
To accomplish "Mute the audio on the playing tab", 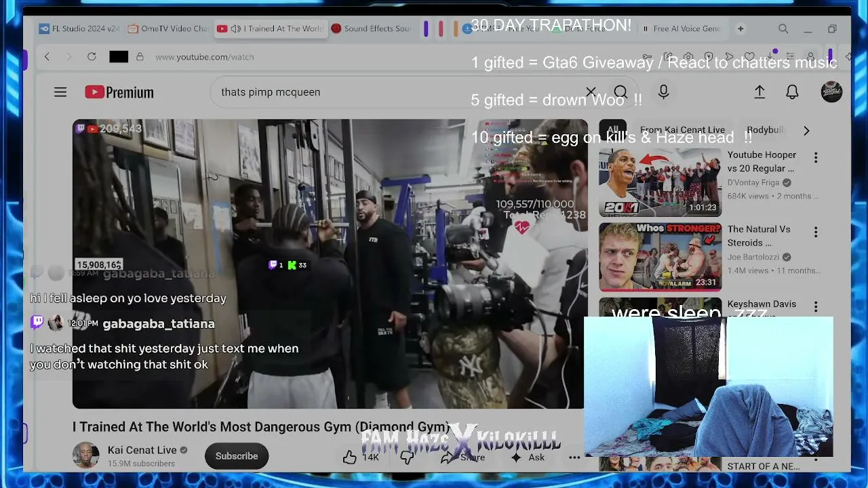I will pos(235,28).
